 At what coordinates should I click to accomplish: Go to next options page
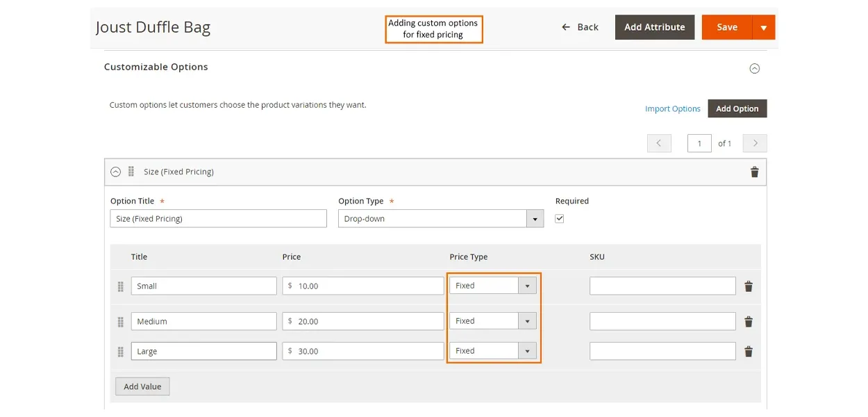pyautogui.click(x=755, y=143)
